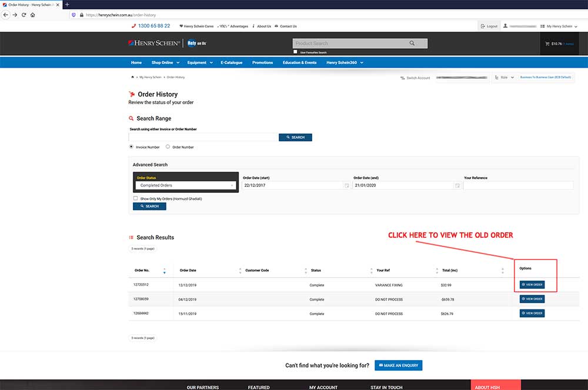Toggle User Favourites Search checkbox

(x=295, y=52)
